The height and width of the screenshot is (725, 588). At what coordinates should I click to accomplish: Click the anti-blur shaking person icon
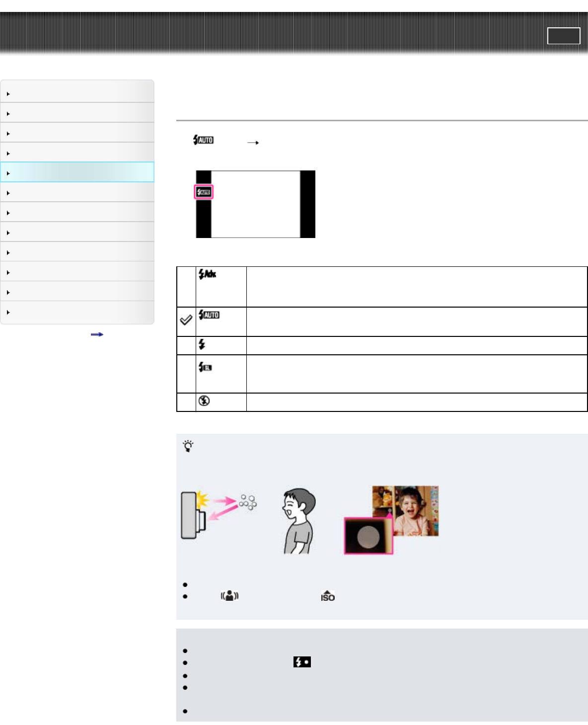(x=230, y=595)
